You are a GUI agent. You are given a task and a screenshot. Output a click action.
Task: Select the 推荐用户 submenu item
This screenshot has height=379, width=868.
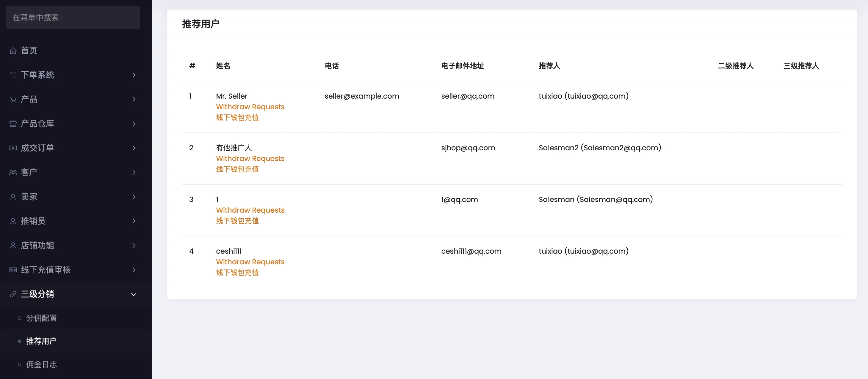click(x=41, y=341)
